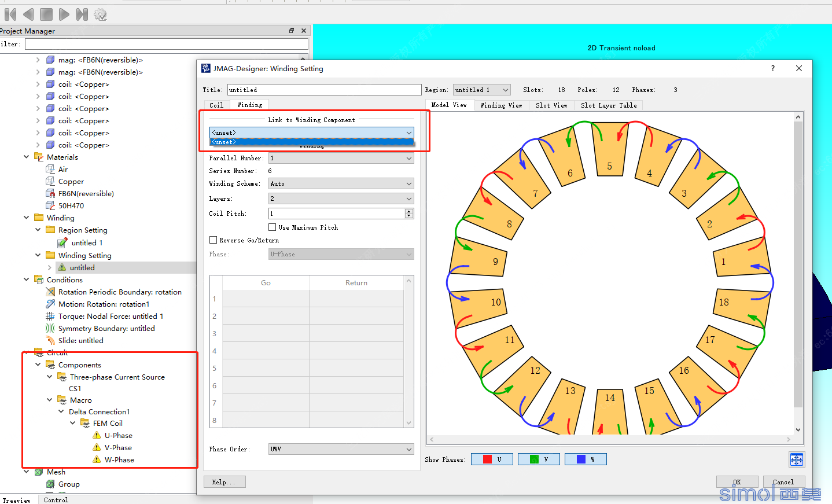Click the Cancel button

click(x=783, y=482)
